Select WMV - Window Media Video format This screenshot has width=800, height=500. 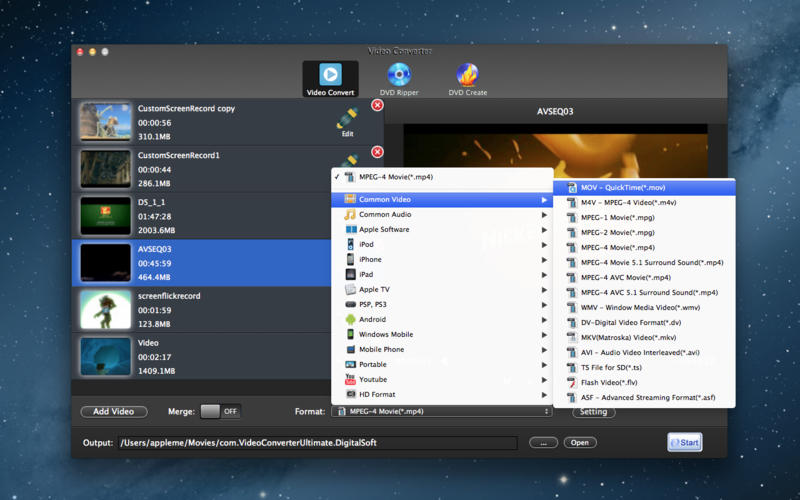pyautogui.click(x=644, y=308)
